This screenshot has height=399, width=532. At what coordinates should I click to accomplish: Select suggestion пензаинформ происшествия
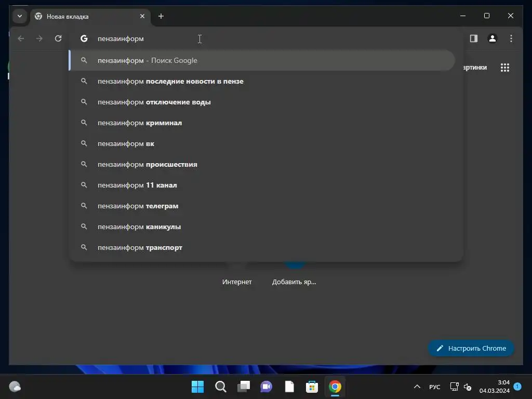point(262,165)
